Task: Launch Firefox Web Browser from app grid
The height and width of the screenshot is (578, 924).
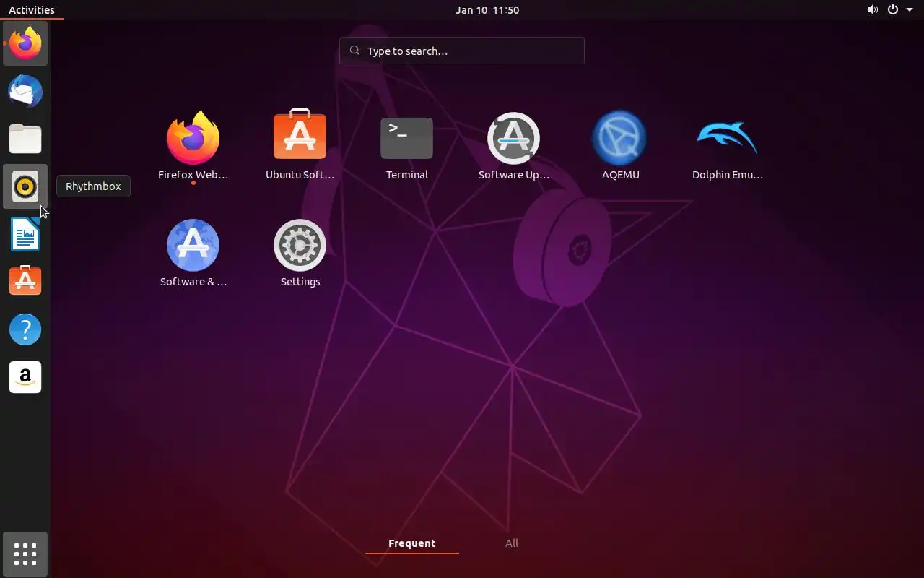Action: tap(193, 147)
